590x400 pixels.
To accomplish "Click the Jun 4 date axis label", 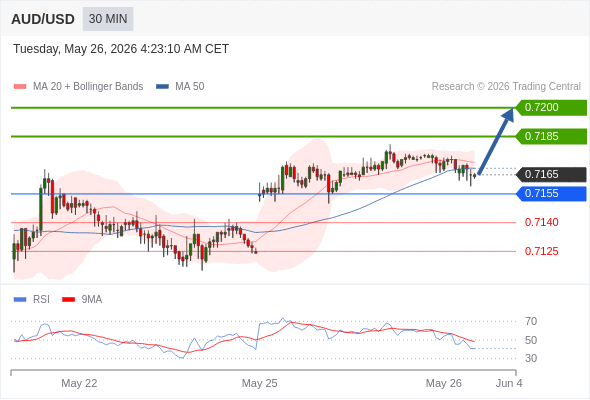I will (x=509, y=383).
